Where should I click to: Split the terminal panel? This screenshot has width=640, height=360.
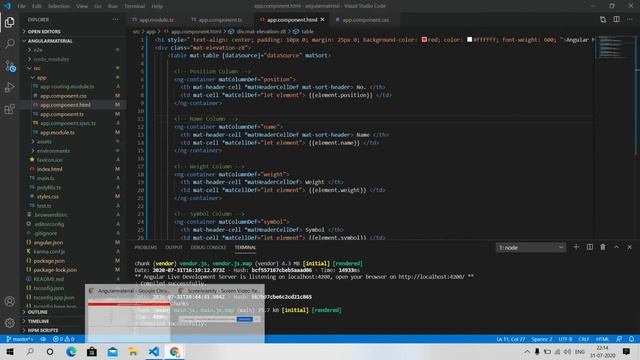pyautogui.click(x=590, y=247)
